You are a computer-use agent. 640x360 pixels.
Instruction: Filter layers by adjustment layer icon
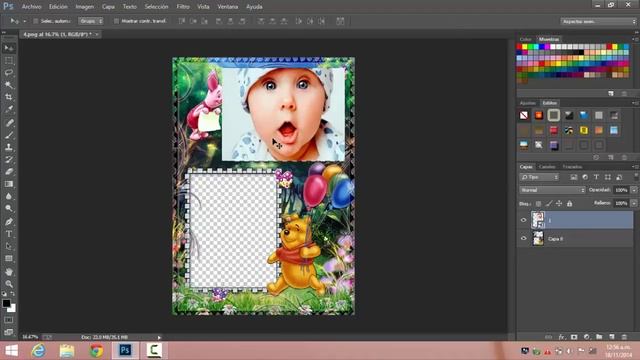click(x=585, y=177)
